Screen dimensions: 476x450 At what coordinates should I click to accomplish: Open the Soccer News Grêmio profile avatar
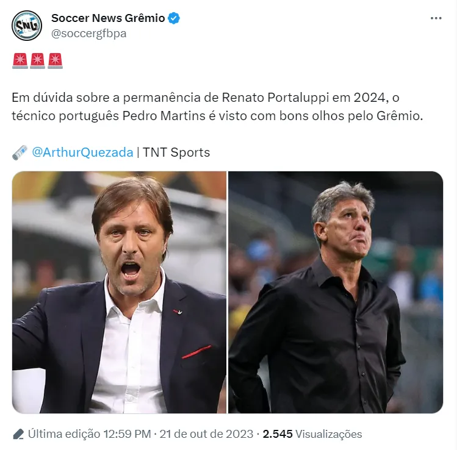(x=27, y=26)
